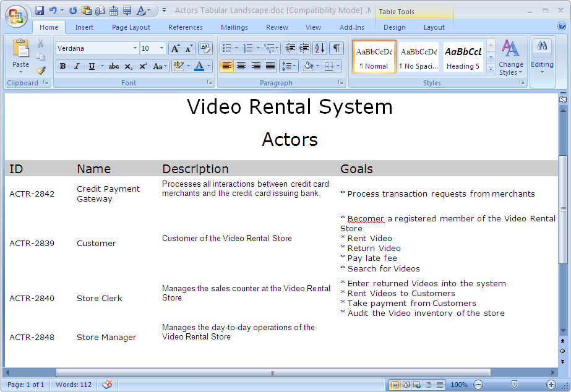Screen dimensions: 571x392
Task: Shrink font size with the small A
Action: (x=189, y=48)
